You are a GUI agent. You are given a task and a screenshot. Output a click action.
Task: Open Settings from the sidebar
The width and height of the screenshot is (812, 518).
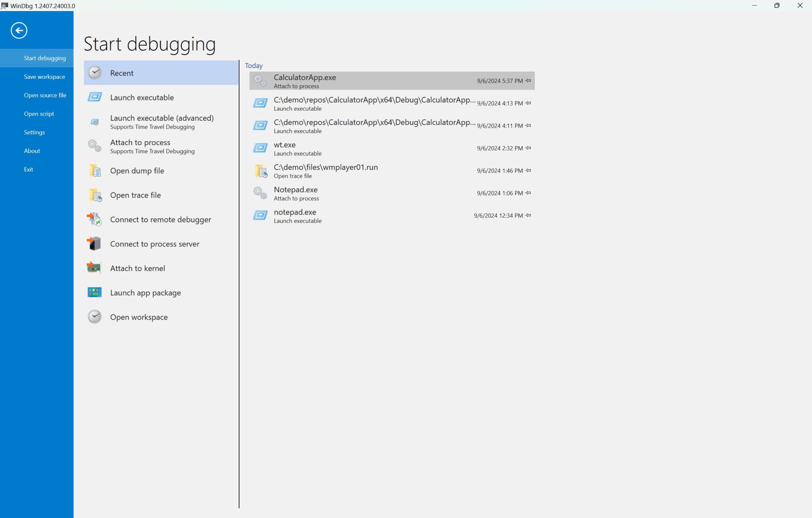[x=34, y=132]
